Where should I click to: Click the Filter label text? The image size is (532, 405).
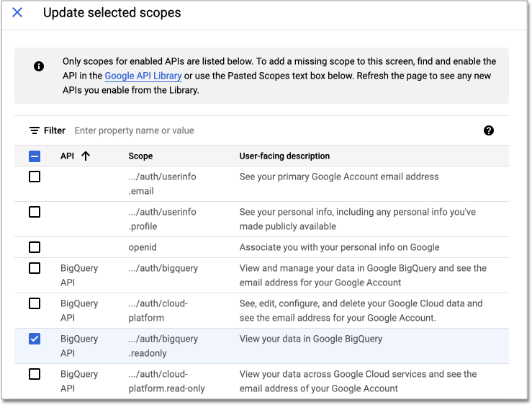55,130
